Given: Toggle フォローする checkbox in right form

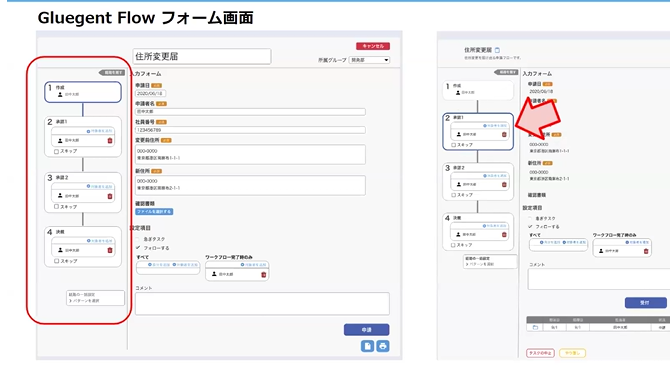Looking at the screenshot, I should pyautogui.click(x=530, y=227).
